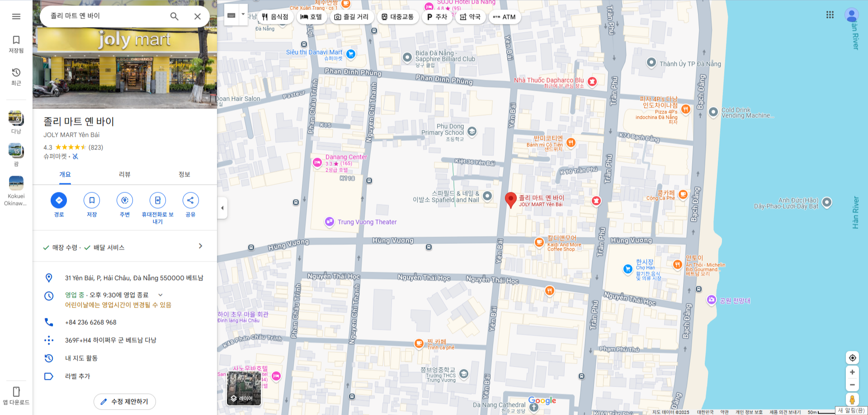
Task: Expand the 매장 수령 배달 서비스 row
Action: (125, 247)
